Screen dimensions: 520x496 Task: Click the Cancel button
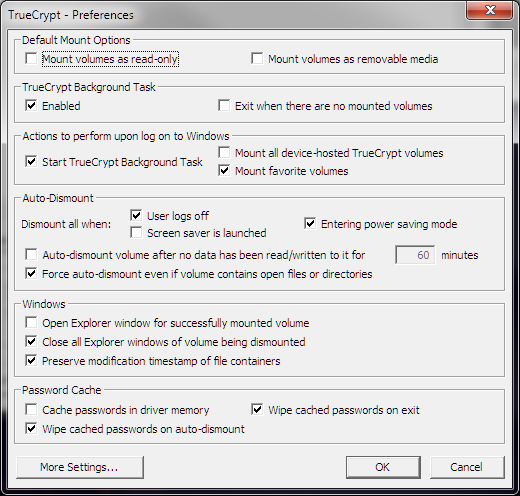[x=467, y=467]
